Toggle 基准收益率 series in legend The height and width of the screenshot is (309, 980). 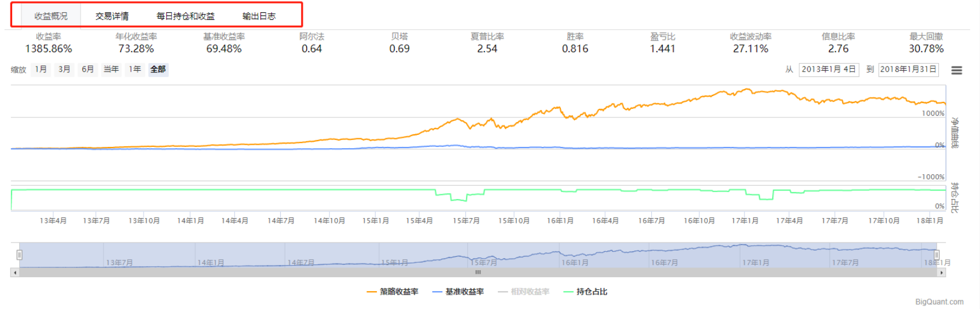tap(458, 292)
